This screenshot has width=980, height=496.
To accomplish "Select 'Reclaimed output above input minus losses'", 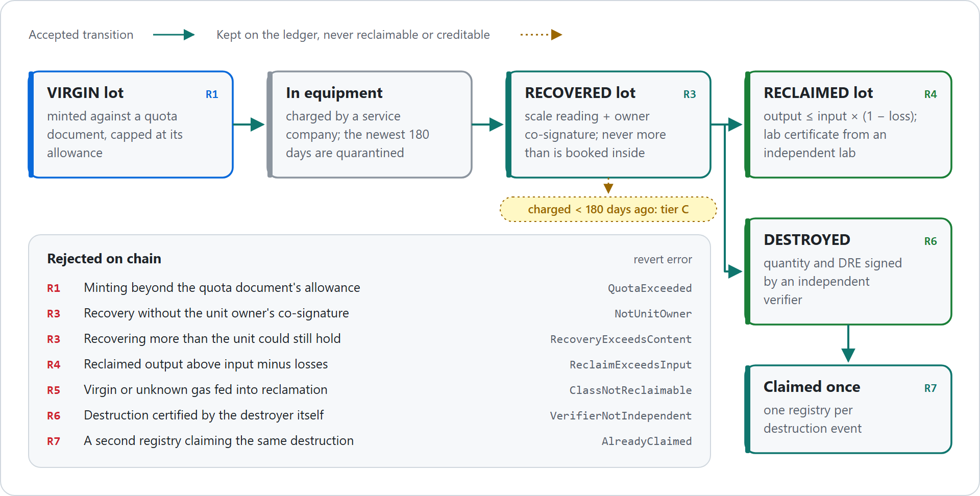I will [x=206, y=364].
